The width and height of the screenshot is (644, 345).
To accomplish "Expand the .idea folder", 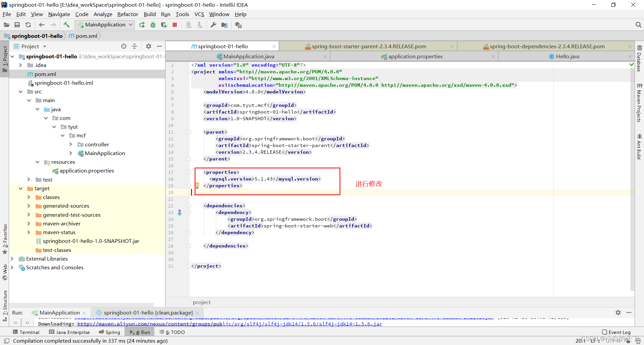I will coord(20,65).
